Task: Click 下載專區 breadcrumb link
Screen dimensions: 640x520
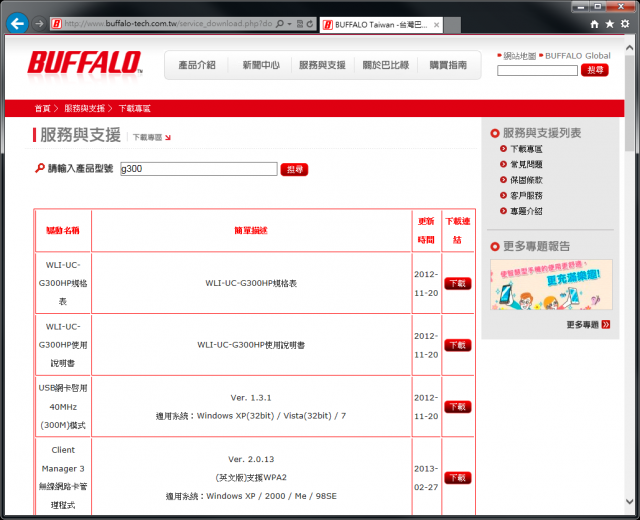Action: tap(134, 108)
